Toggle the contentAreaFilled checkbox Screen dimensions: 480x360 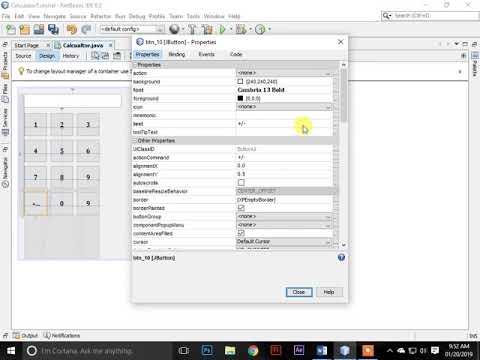coord(241,233)
